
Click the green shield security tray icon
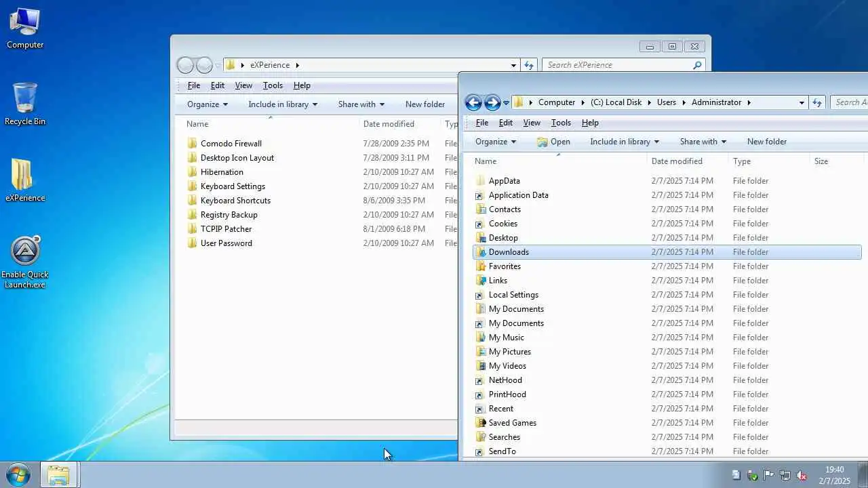(x=752, y=475)
